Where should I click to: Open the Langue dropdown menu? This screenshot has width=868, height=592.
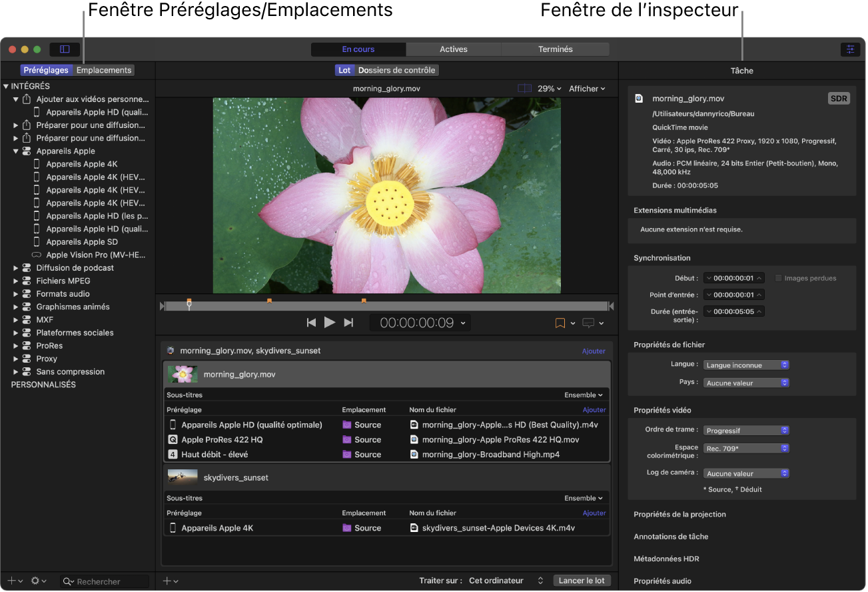pos(747,365)
